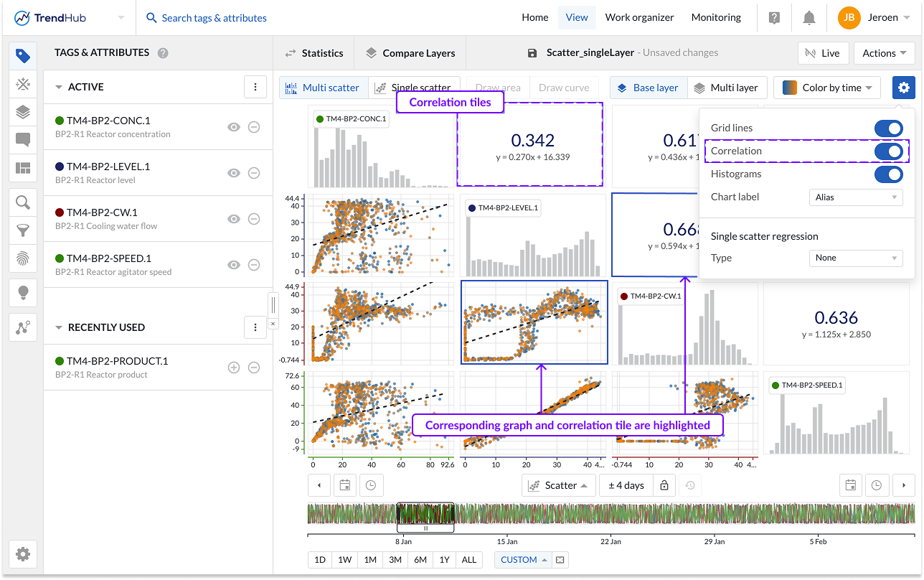Open scatter plot settings gear button
This screenshot has width=924, height=580.
[x=903, y=88]
